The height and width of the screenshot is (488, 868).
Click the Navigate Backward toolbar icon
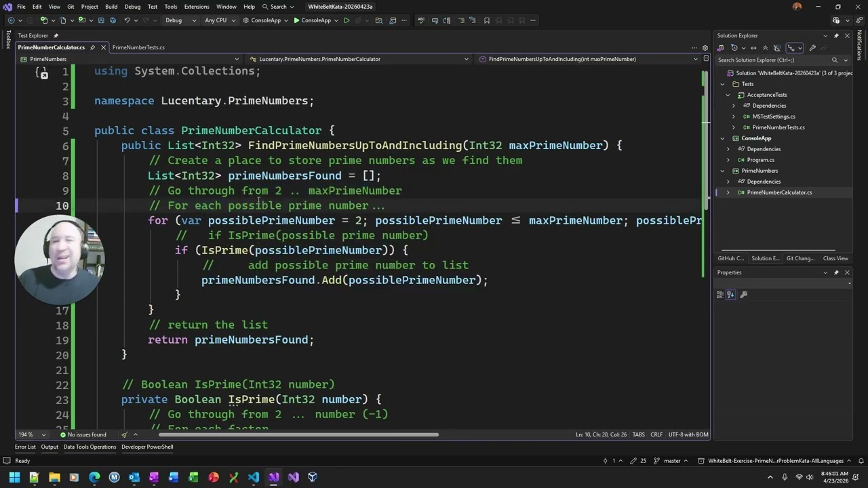[11, 20]
